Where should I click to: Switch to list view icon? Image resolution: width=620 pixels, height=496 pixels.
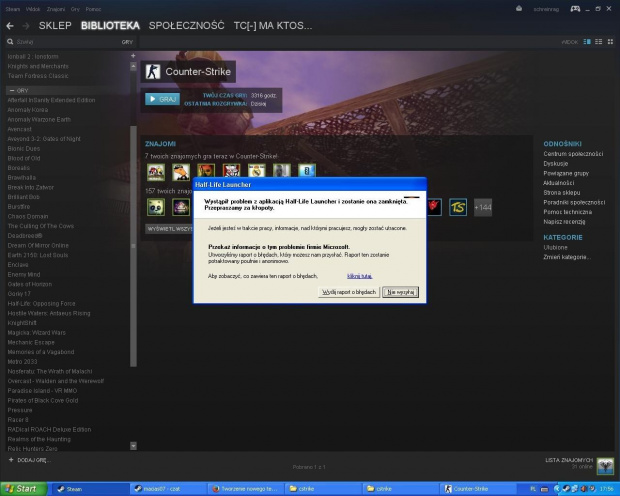[x=599, y=42]
